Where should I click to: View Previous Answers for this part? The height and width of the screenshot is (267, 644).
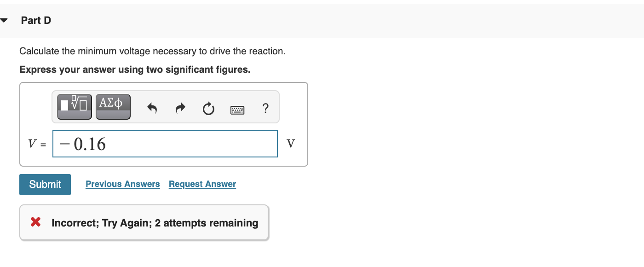(122, 184)
